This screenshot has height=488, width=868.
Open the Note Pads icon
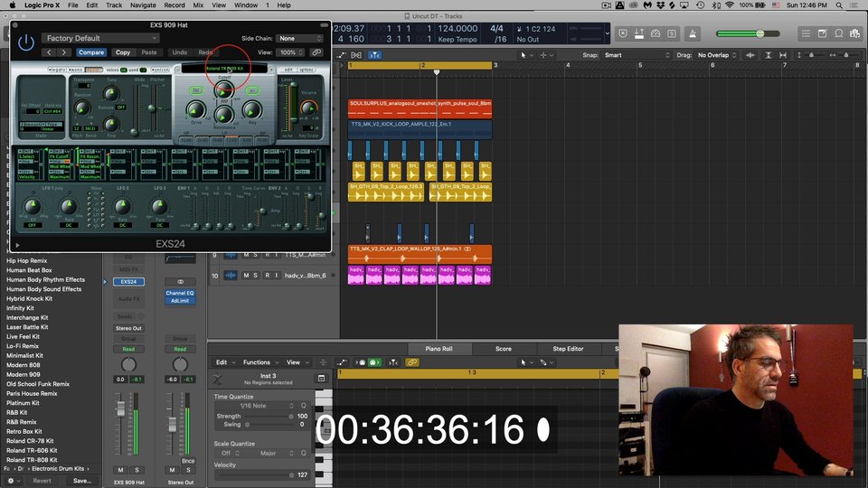point(823,33)
